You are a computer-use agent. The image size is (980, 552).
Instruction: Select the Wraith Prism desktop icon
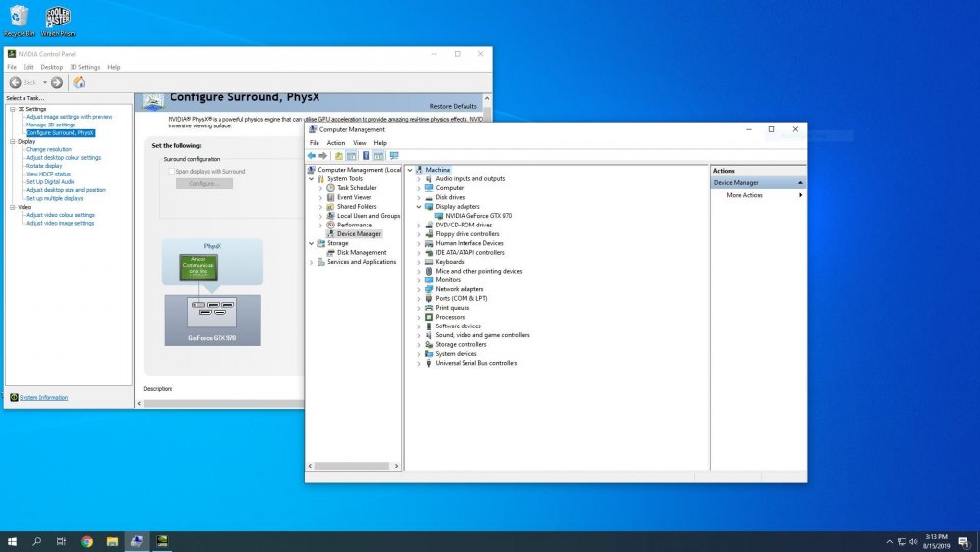(58, 21)
